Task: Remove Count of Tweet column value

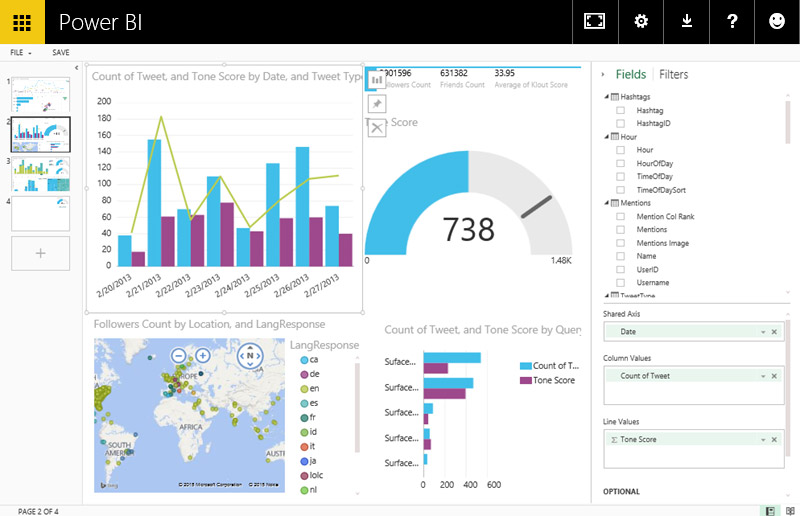Action: coord(774,376)
